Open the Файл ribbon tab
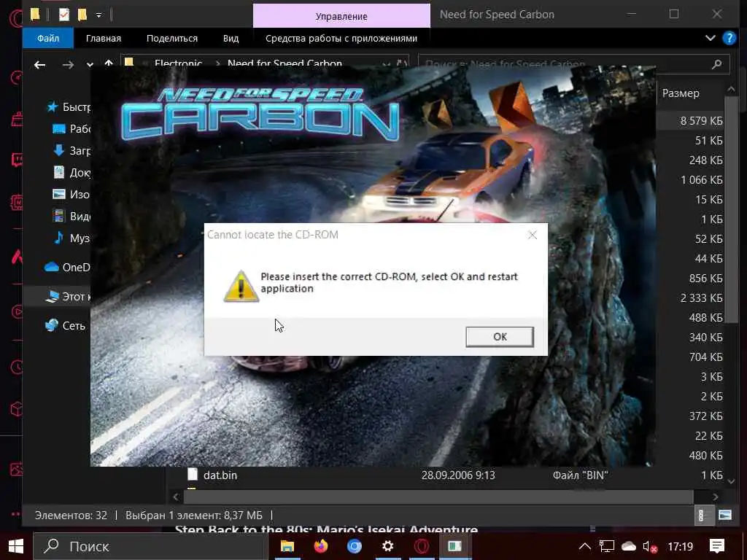The height and width of the screenshot is (560, 747). point(48,38)
